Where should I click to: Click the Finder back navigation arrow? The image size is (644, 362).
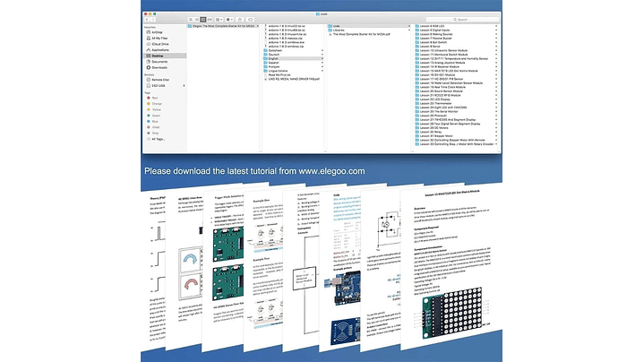click(149, 18)
